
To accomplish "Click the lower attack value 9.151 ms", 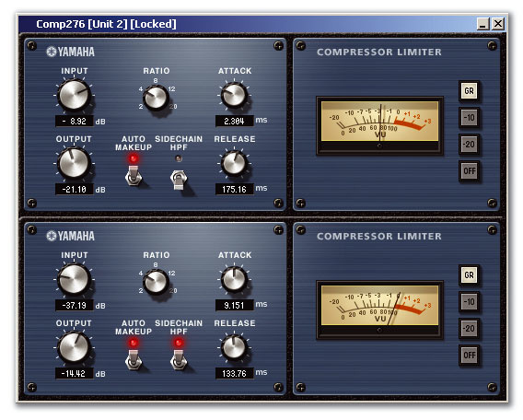I will 235,305.
